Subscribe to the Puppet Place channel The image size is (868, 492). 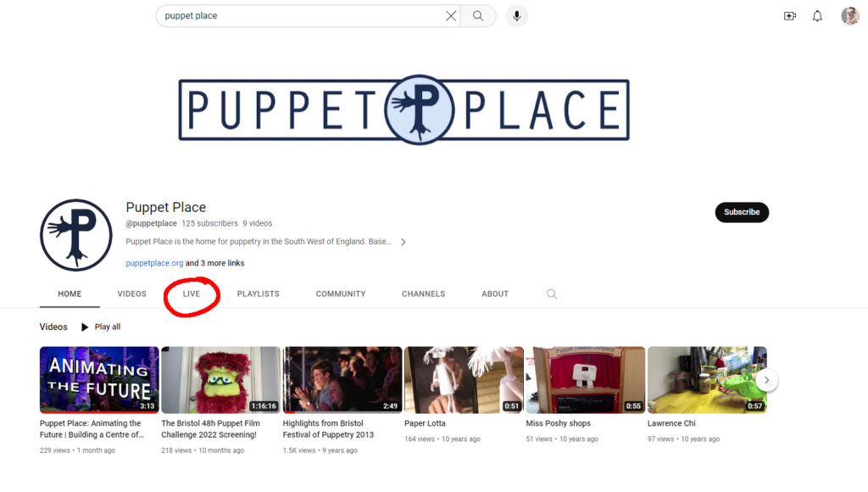click(x=741, y=212)
